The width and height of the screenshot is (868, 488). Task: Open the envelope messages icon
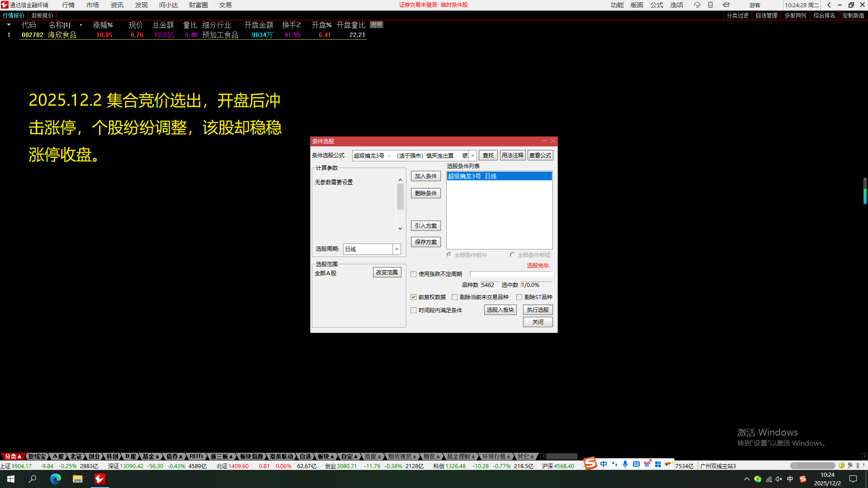click(726, 5)
